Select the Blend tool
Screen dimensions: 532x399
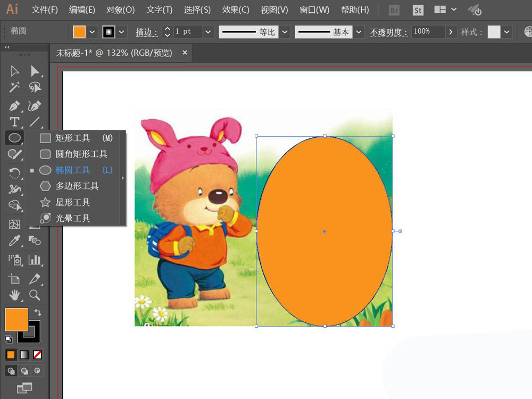[x=35, y=240]
